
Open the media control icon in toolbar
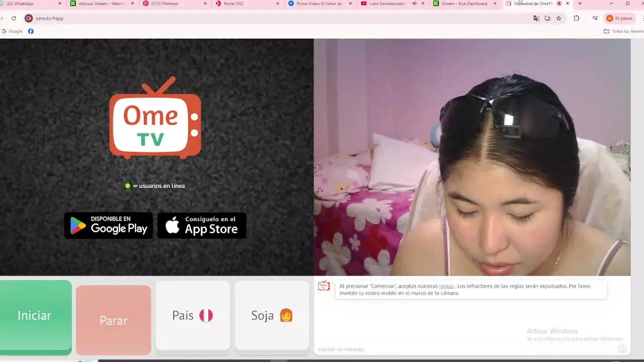(595, 18)
